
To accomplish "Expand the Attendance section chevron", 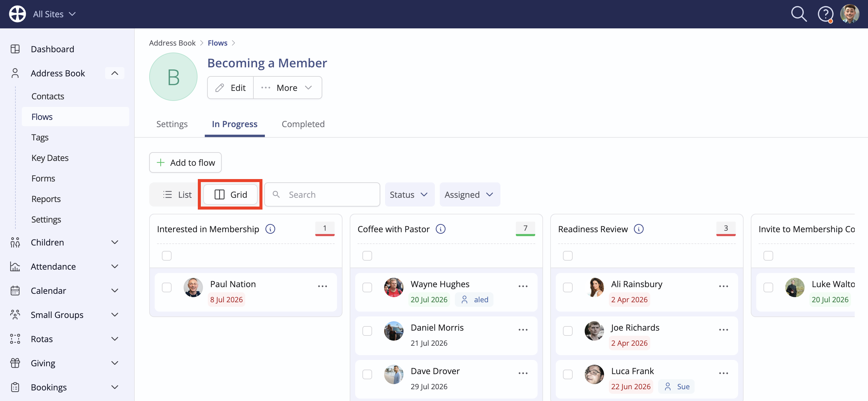I will point(114,267).
